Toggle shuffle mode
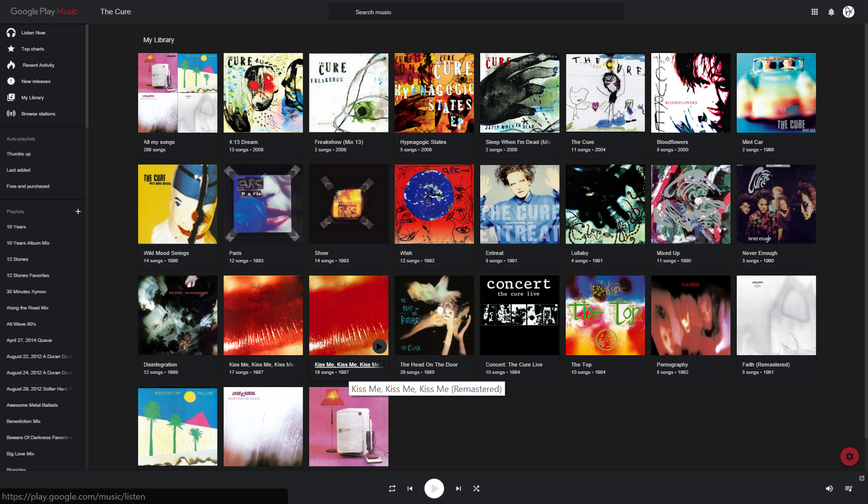This screenshot has height=504, width=868. pos(476,488)
